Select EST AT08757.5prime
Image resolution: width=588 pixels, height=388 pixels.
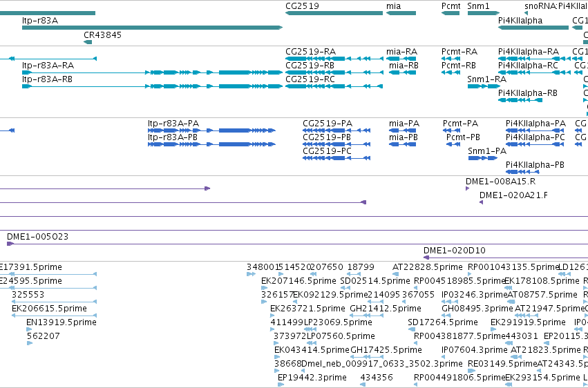[511, 302]
